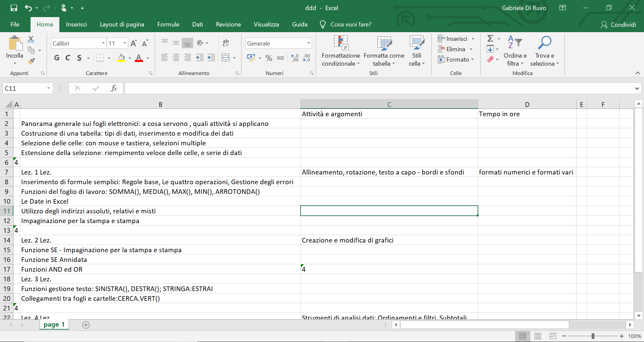Apply thousands separator 000 style
Viewport: 644px width, 342px height.
(280, 58)
